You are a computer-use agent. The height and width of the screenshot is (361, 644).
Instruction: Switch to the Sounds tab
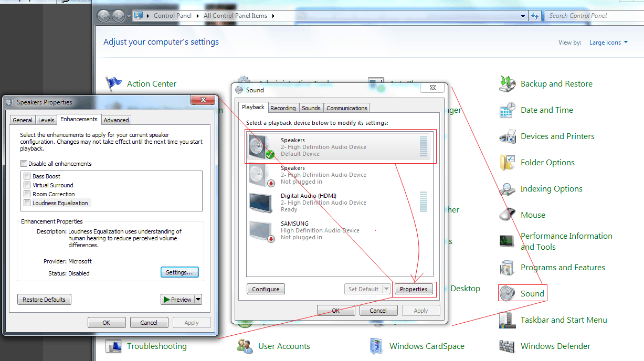(311, 108)
